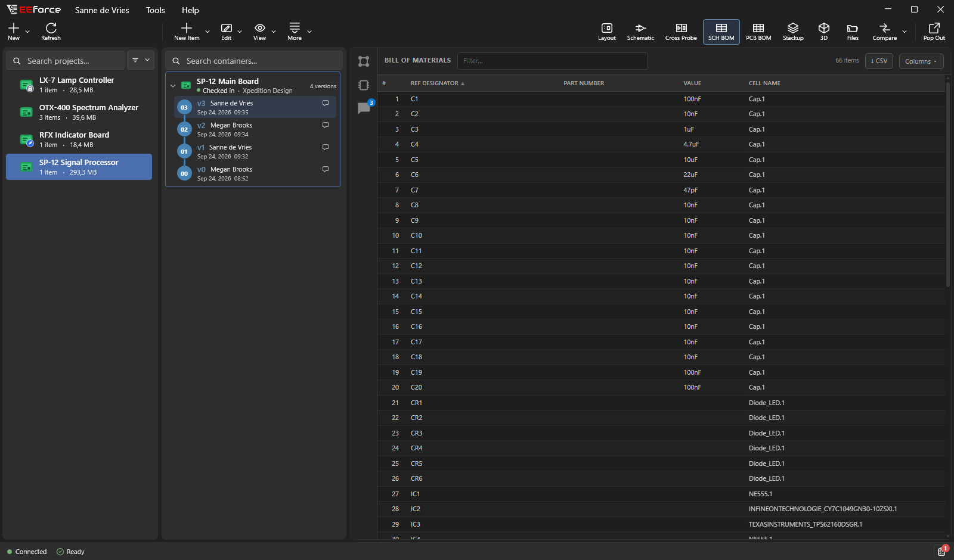Open the Files view
Image resolution: width=954 pixels, height=560 pixels.
click(x=853, y=32)
